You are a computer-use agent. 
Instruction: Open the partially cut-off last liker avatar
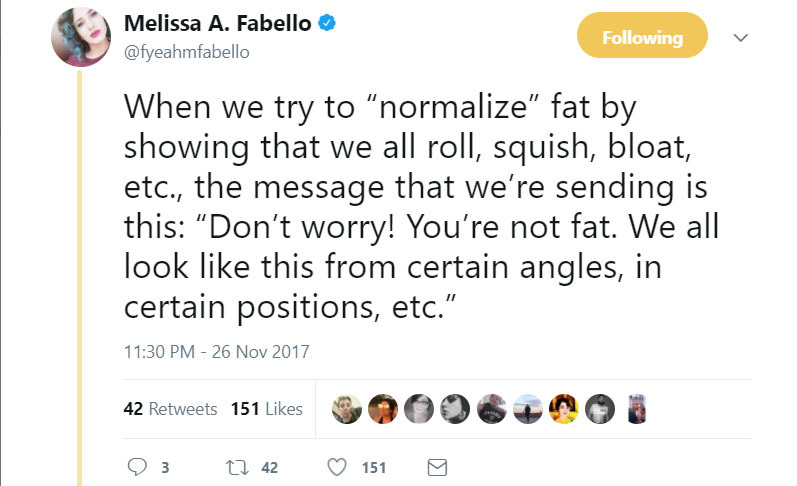click(635, 409)
